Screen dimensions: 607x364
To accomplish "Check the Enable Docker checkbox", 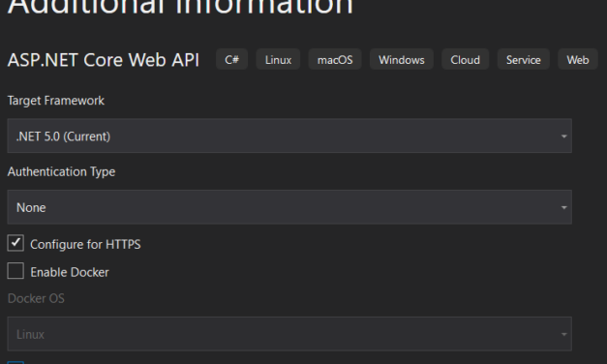I will tap(15, 271).
